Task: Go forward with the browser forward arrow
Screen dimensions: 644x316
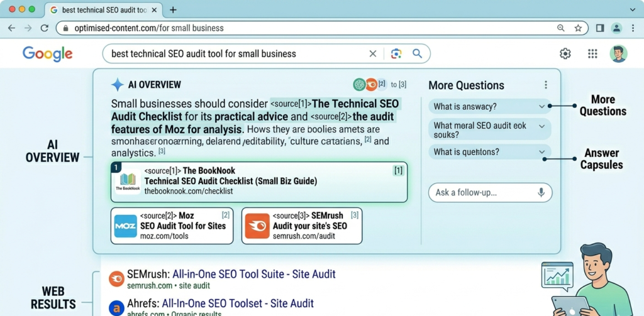Action: (x=28, y=28)
